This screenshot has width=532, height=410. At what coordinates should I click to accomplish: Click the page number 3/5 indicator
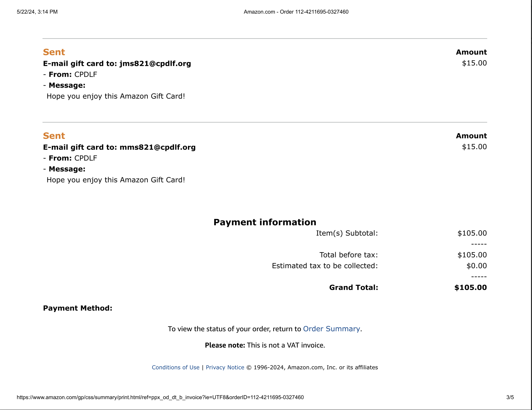click(510, 397)
